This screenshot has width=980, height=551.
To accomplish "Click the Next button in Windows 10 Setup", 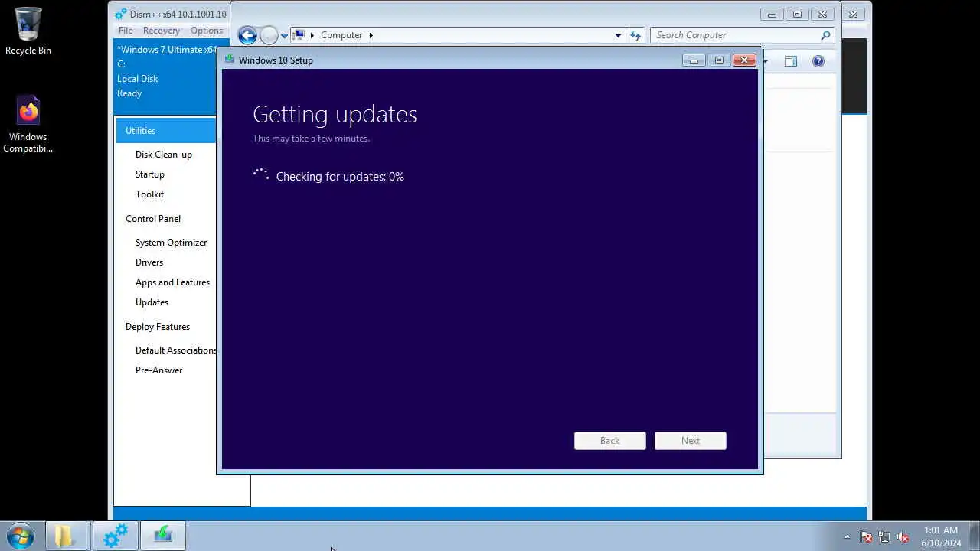I will [x=691, y=441].
